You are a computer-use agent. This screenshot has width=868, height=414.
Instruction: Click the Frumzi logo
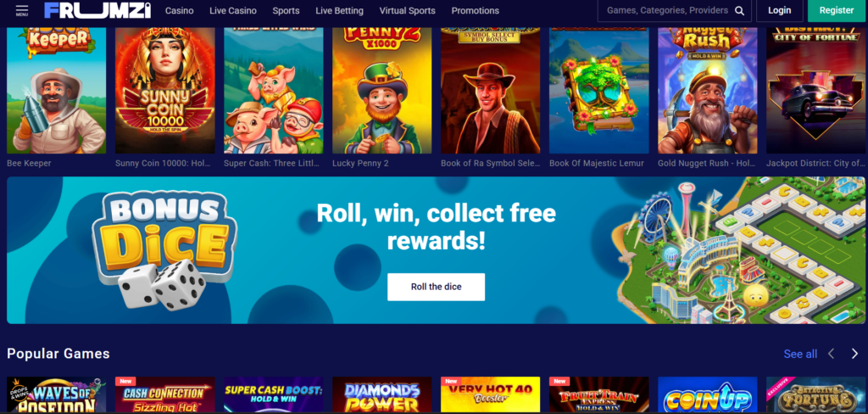point(97,10)
